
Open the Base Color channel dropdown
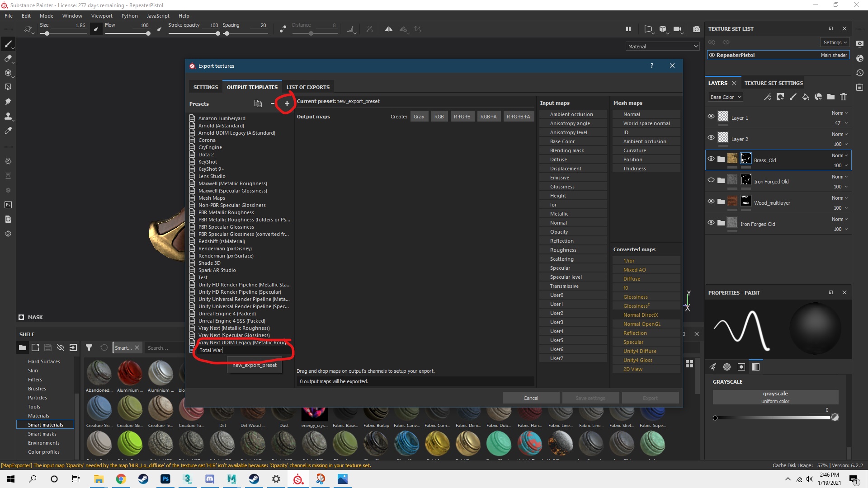point(726,97)
